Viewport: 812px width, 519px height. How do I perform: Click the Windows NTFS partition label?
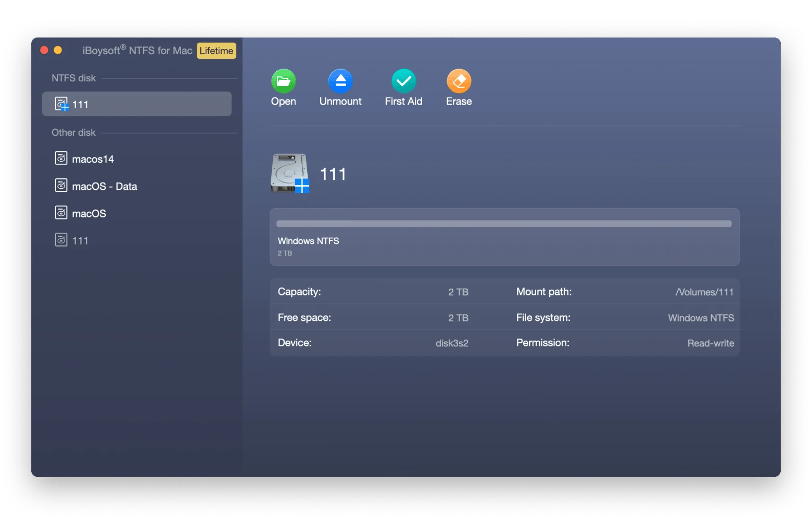(x=308, y=241)
